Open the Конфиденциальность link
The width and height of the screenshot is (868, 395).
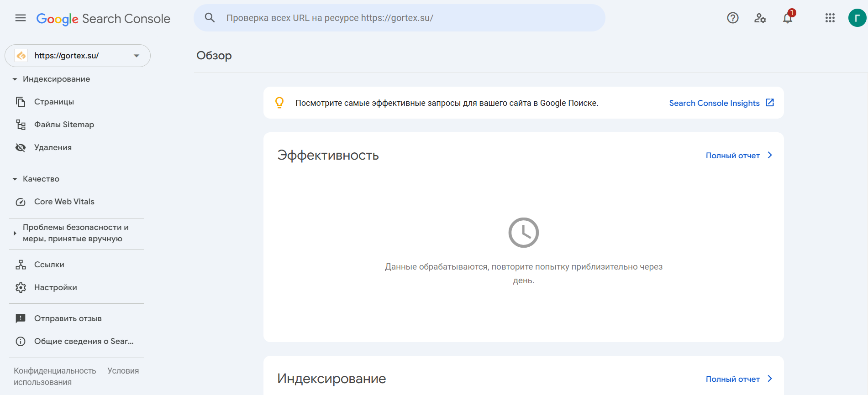pyautogui.click(x=55, y=371)
